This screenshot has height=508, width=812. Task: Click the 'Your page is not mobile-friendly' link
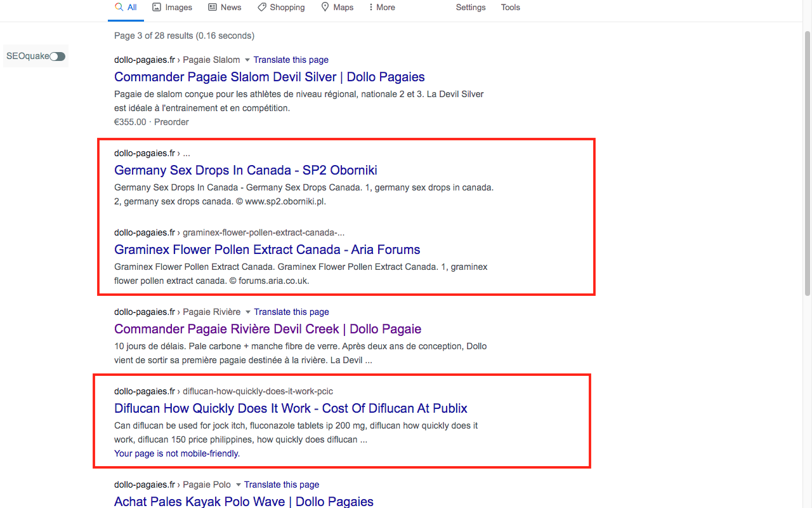pos(177,453)
